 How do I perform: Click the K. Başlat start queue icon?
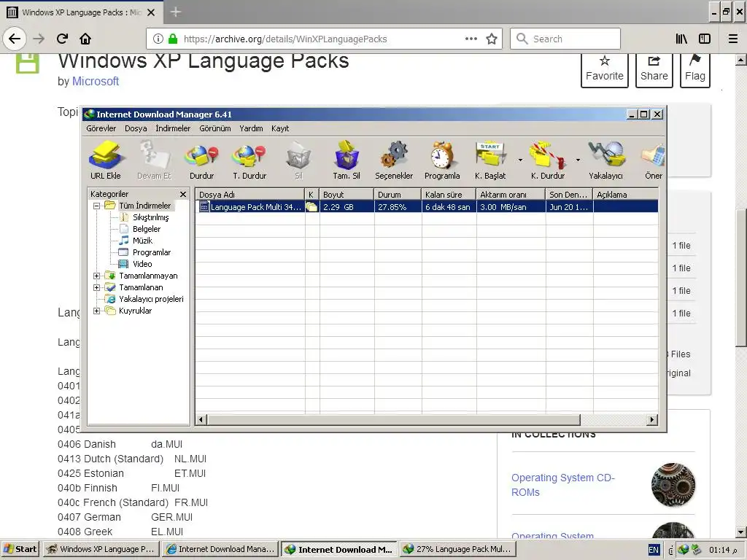pos(490,160)
